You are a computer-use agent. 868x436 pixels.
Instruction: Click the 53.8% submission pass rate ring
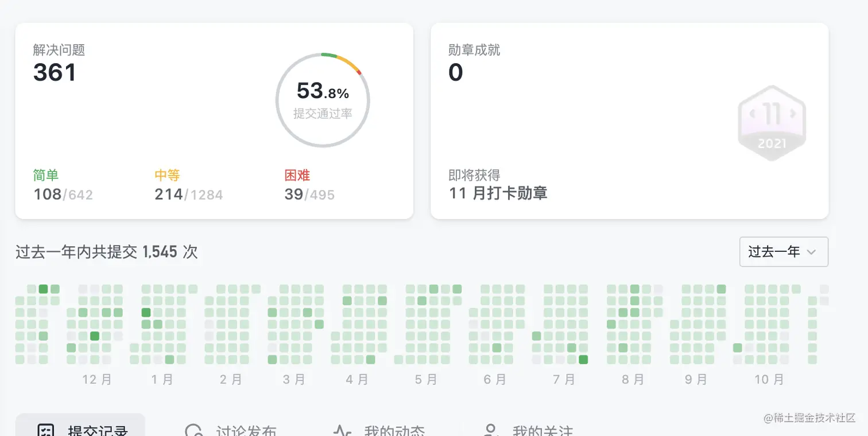323,100
